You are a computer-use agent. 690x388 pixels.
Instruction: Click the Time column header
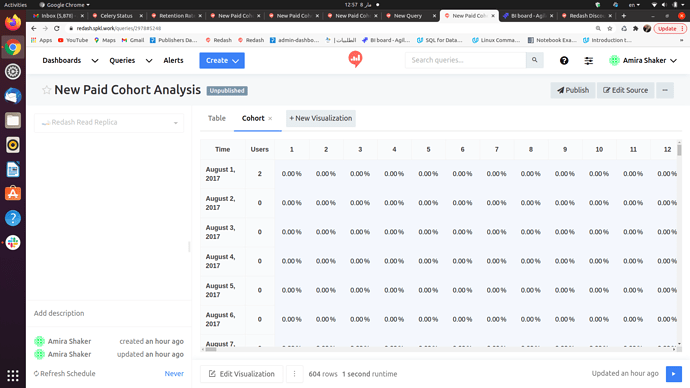point(223,150)
